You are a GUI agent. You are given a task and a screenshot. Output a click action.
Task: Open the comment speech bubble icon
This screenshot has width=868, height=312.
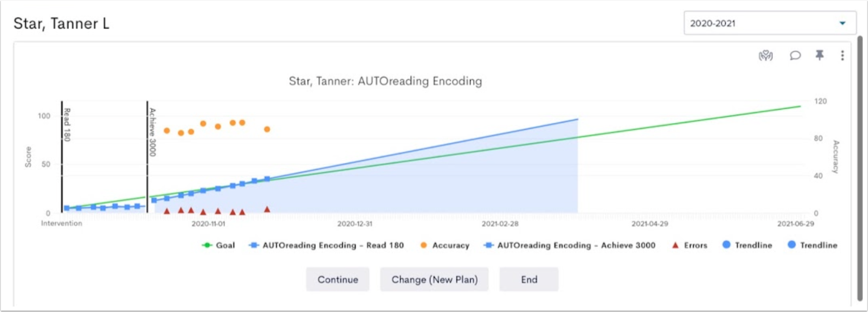(795, 55)
